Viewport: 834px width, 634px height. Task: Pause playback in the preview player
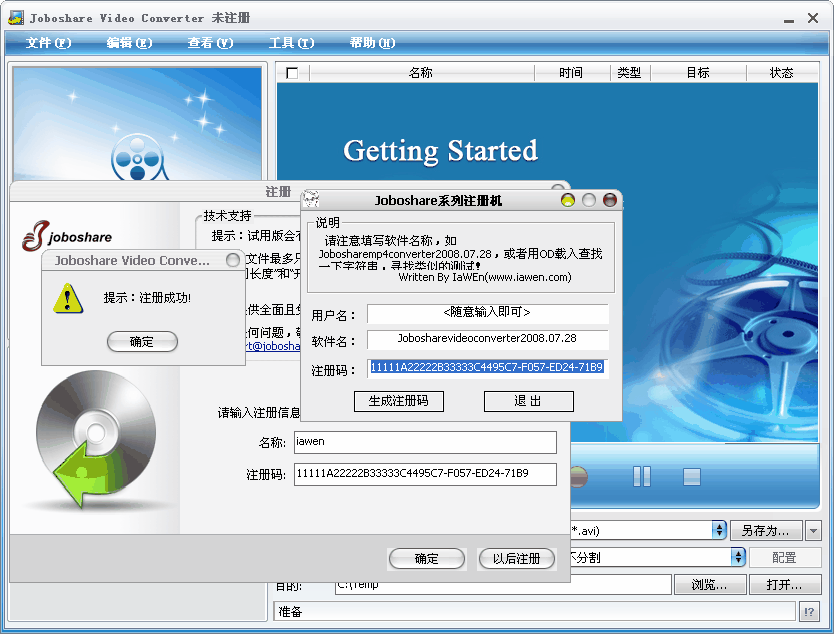[x=642, y=476]
